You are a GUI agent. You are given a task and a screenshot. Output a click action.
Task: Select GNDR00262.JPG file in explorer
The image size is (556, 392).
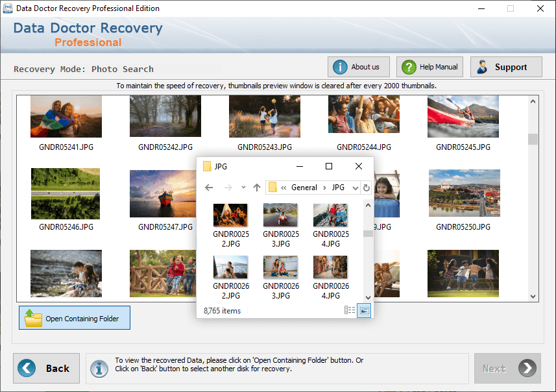[x=231, y=277]
